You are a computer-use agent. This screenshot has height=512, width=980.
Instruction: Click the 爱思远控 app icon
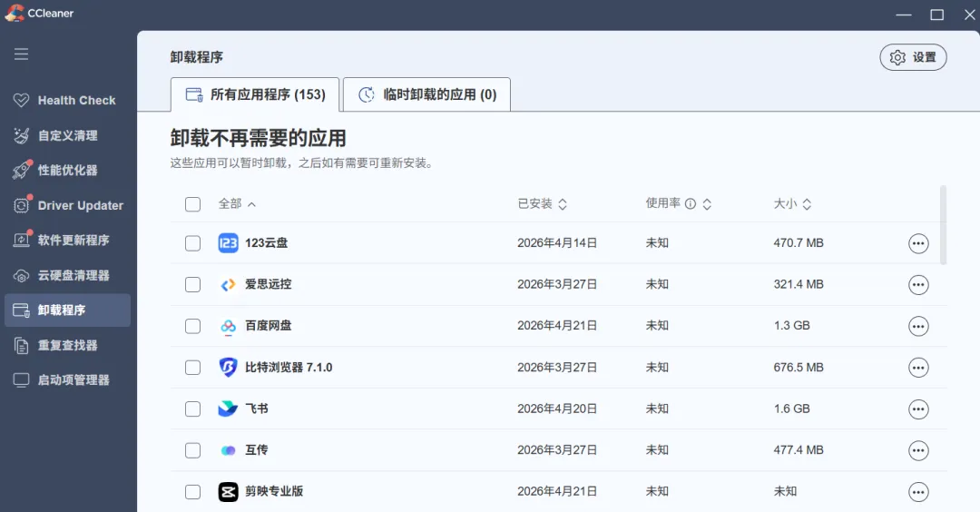228,284
